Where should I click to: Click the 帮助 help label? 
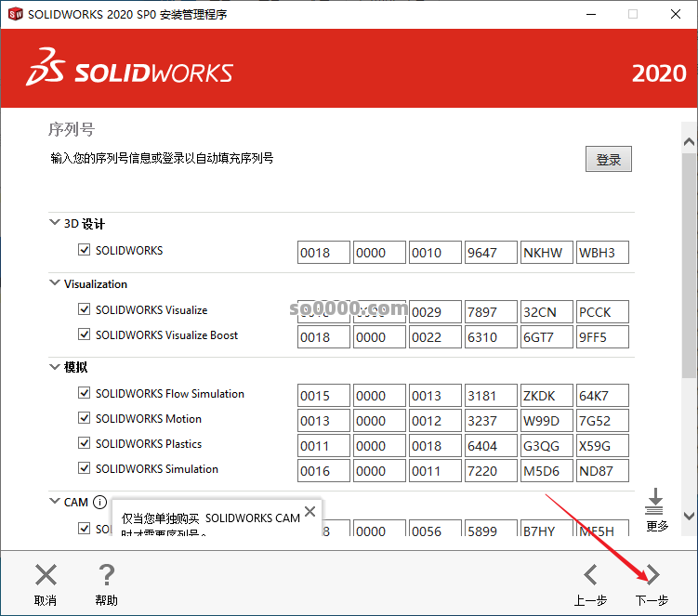106,600
